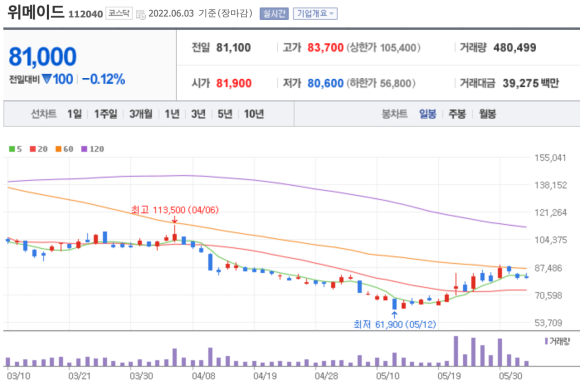Click the 104,375 price axis label
This screenshot has width=580, height=390.
pos(550,240)
